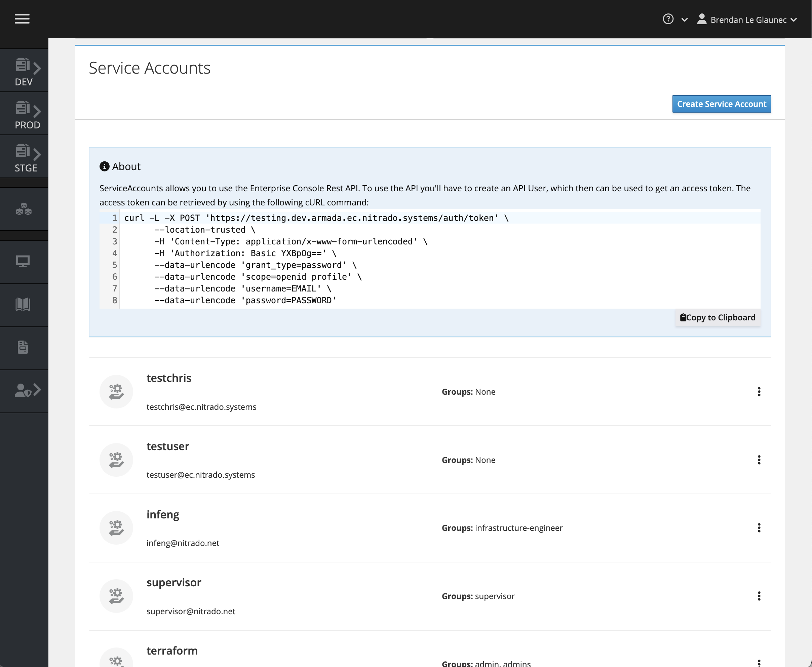Open the kebab menu for infeng
This screenshot has width=812, height=667.
coord(759,528)
